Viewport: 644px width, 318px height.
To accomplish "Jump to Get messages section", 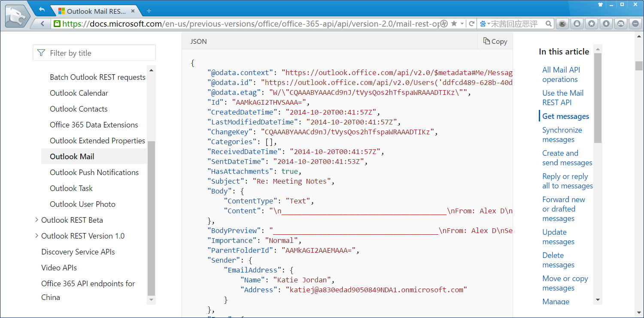I will point(565,116).
